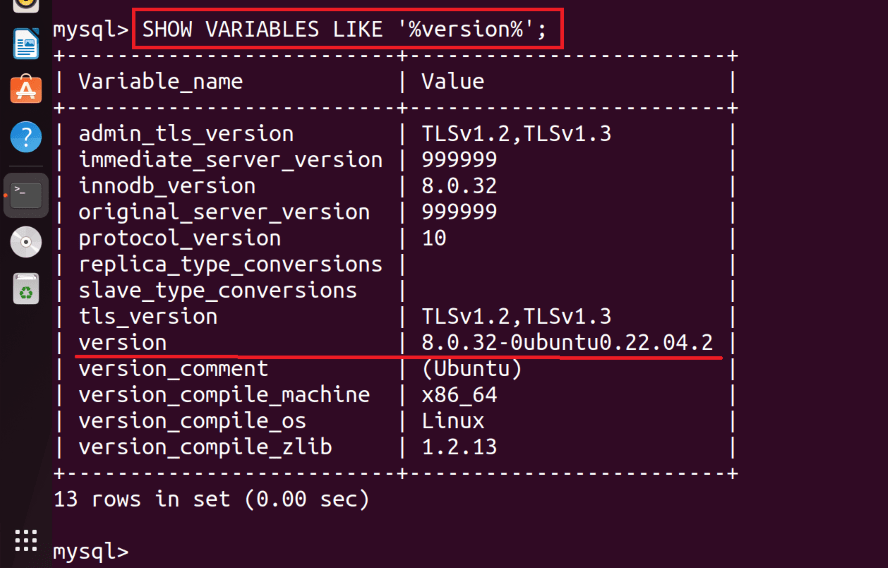Launch LibreOffice Writer from the dock
888x568 pixels.
click(x=26, y=44)
